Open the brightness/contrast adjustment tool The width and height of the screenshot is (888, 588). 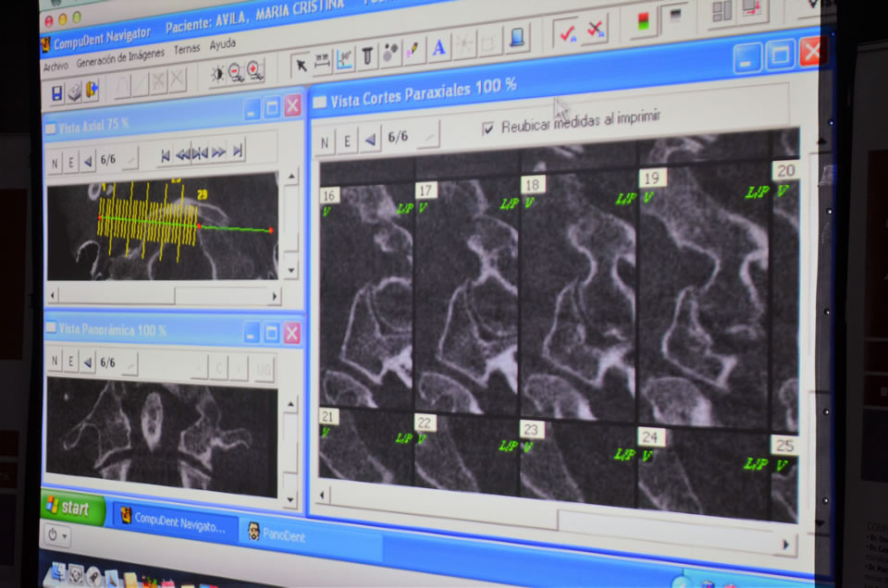coord(216,74)
